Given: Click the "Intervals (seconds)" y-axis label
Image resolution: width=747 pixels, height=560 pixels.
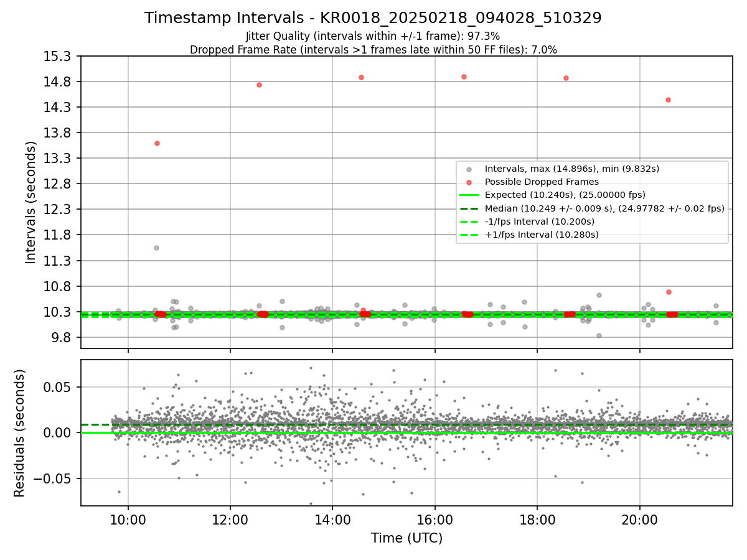Looking at the screenshot, I should 31,202.
